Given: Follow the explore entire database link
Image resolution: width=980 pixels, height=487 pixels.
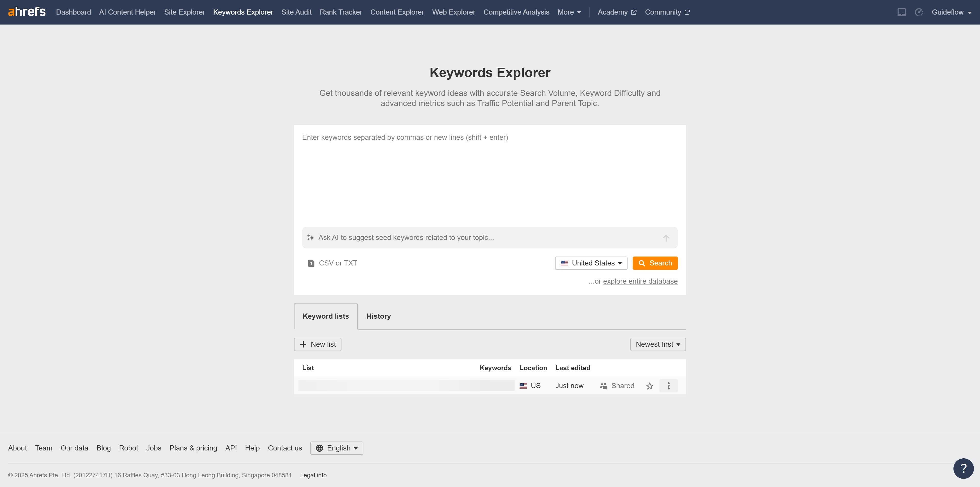Looking at the screenshot, I should pyautogui.click(x=640, y=281).
